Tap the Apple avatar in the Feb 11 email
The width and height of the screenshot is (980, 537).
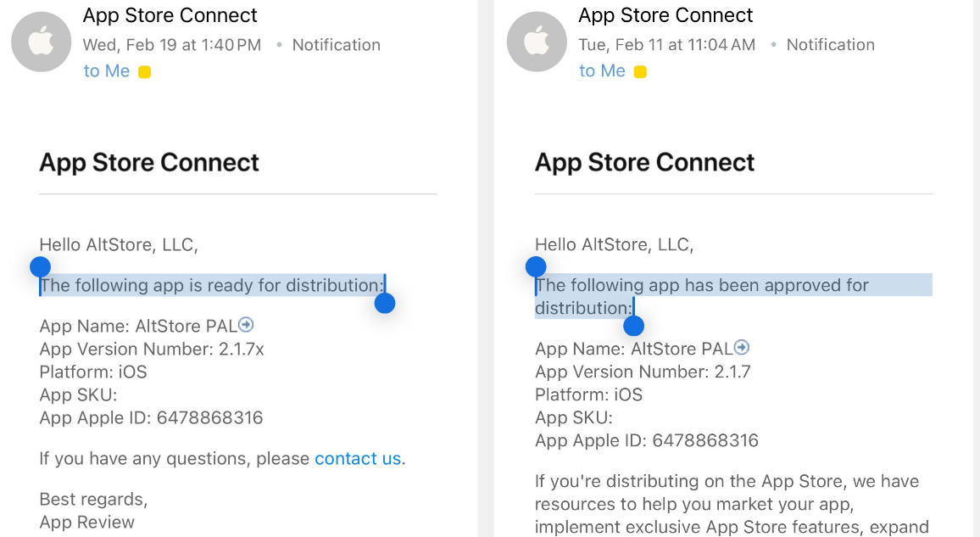[537, 42]
